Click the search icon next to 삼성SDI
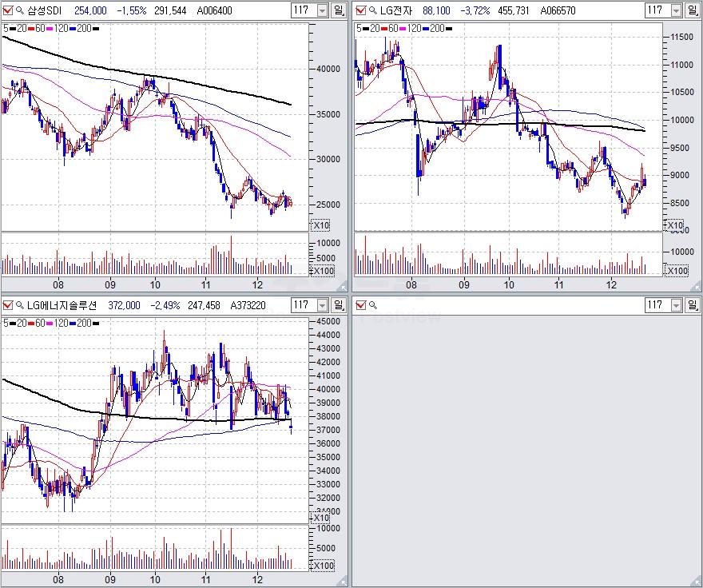Image resolution: width=703 pixels, height=588 pixels. 19,10
